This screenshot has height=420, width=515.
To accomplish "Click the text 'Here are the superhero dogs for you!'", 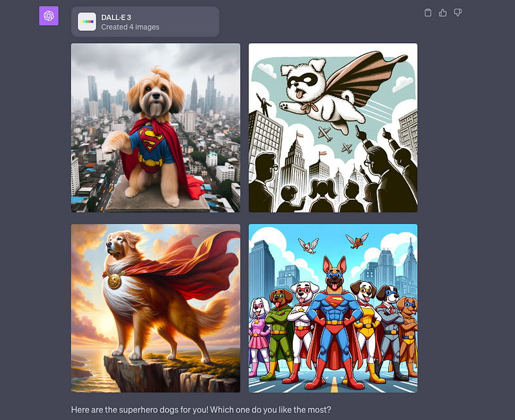I will point(140,410).
